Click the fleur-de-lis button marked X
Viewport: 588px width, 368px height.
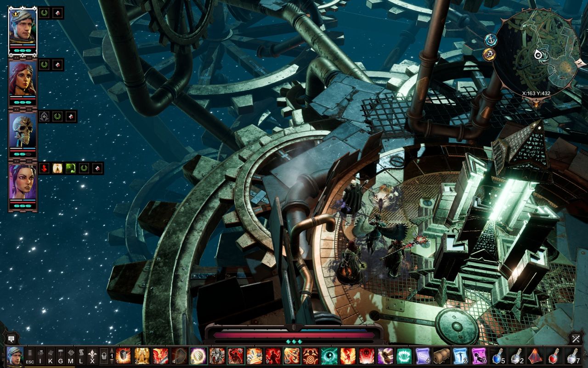tap(92, 356)
